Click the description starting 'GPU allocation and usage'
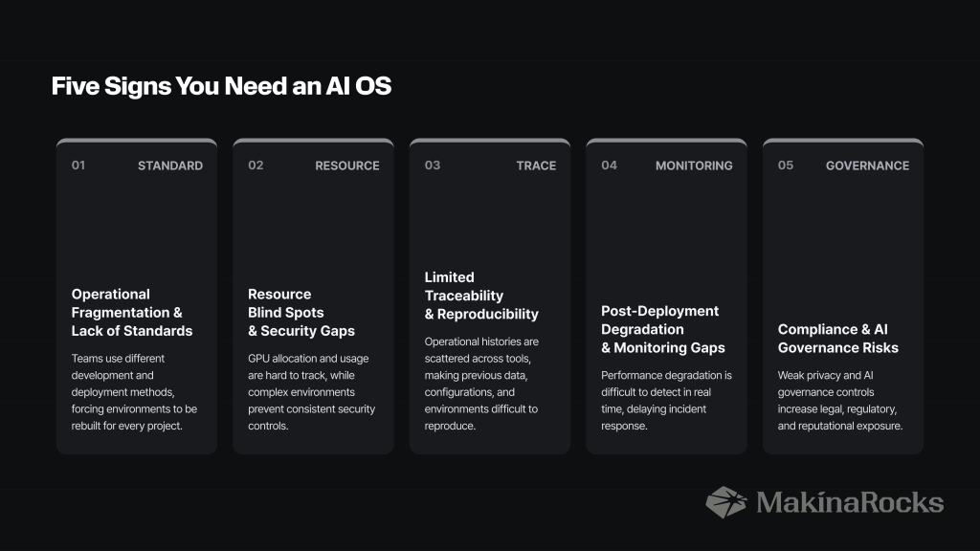980x551 pixels. pyautogui.click(x=311, y=392)
